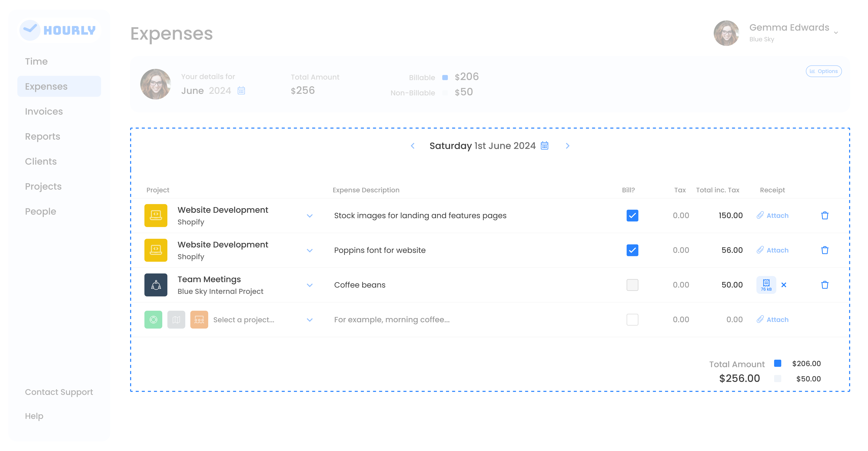Uncheck Bill for Poppins font expense
Viewport: 868px width, 451px height.
point(632,250)
